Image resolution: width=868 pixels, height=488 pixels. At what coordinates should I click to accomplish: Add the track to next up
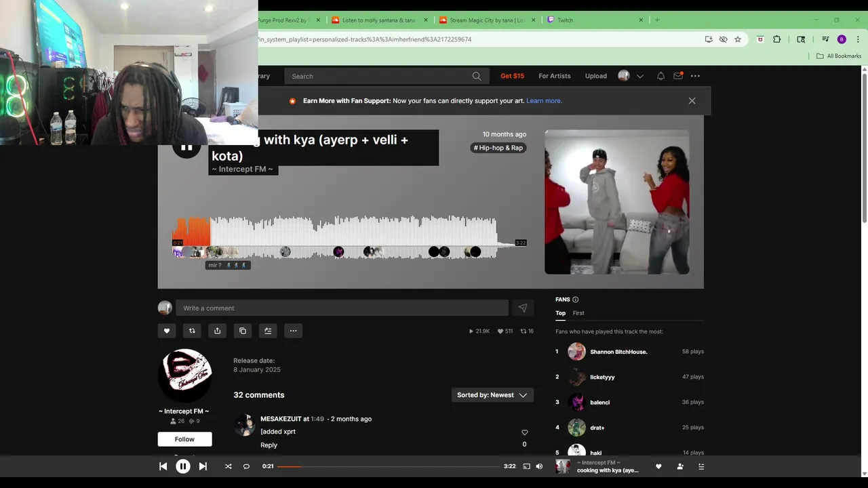coord(268,331)
